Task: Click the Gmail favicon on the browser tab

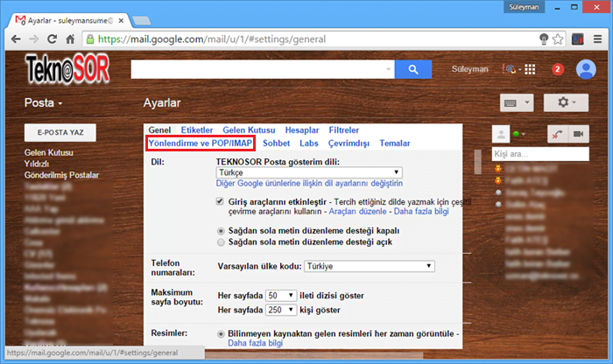Action: point(20,20)
